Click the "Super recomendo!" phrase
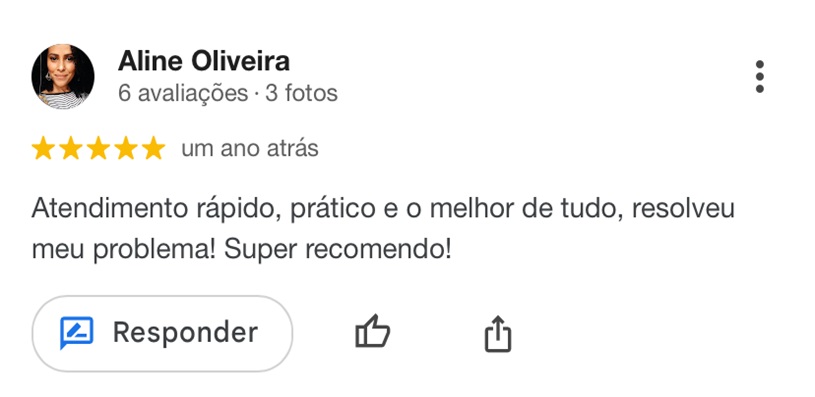Viewport: 815px width, 397px height. point(338,250)
